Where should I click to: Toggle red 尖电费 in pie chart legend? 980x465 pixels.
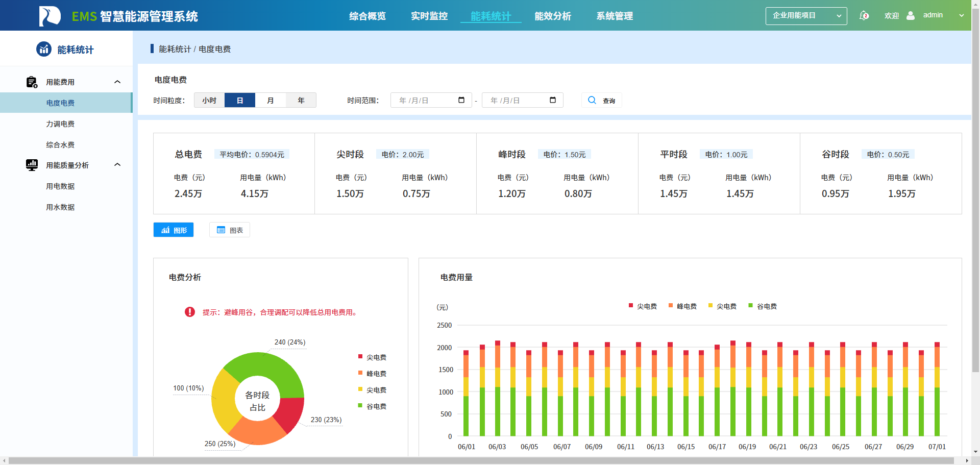coord(372,357)
